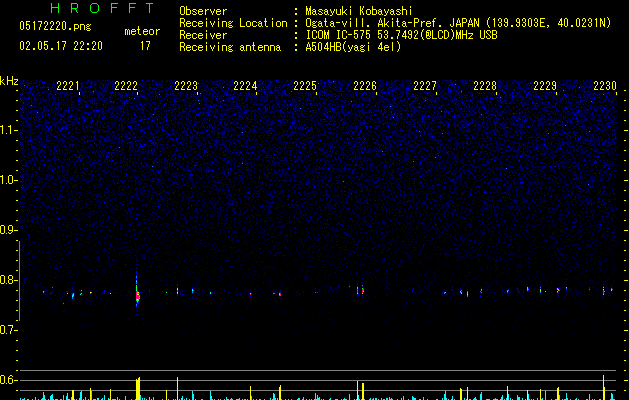
Task: Click the meteor count value 17
Action: [145, 46]
